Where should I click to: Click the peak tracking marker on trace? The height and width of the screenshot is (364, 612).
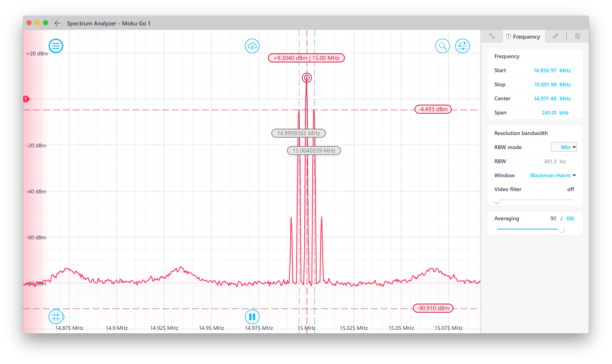coord(307,78)
